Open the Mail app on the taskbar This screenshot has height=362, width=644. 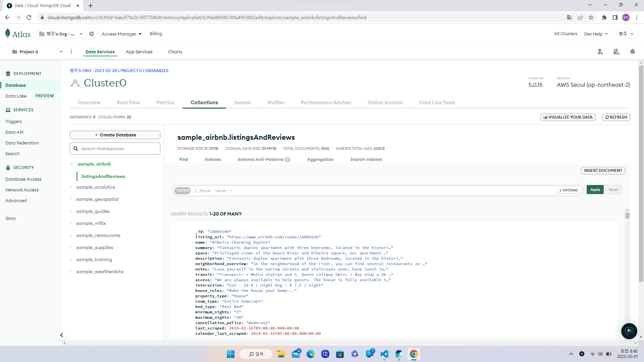click(296, 354)
